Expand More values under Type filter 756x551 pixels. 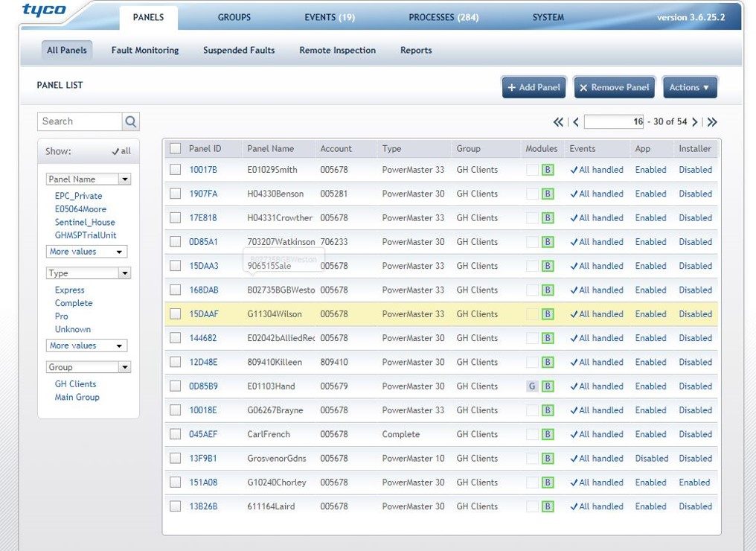(86, 345)
